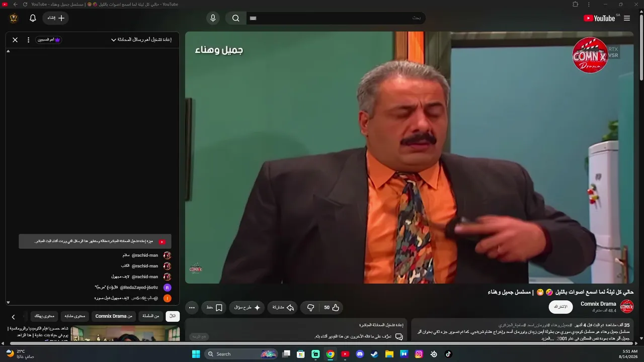Open TikTok from the taskbar
Viewport: 644px width, 362px height.
tap(448, 354)
